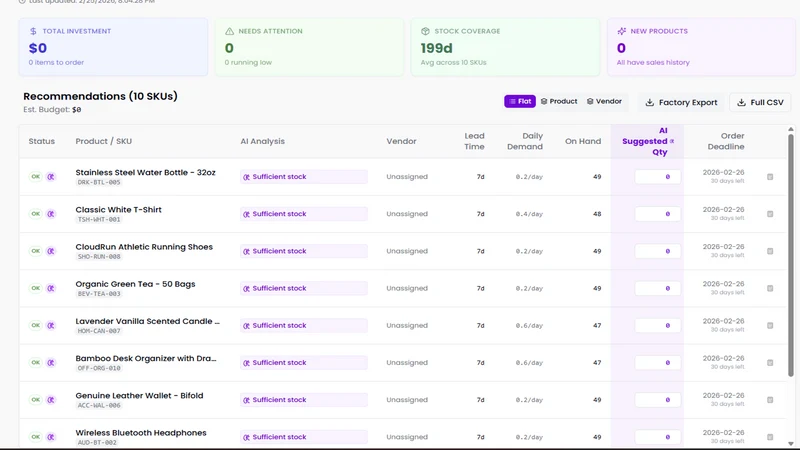
Task: Click suggested qty field for Bamboo Desk Organizer
Action: coord(658,363)
